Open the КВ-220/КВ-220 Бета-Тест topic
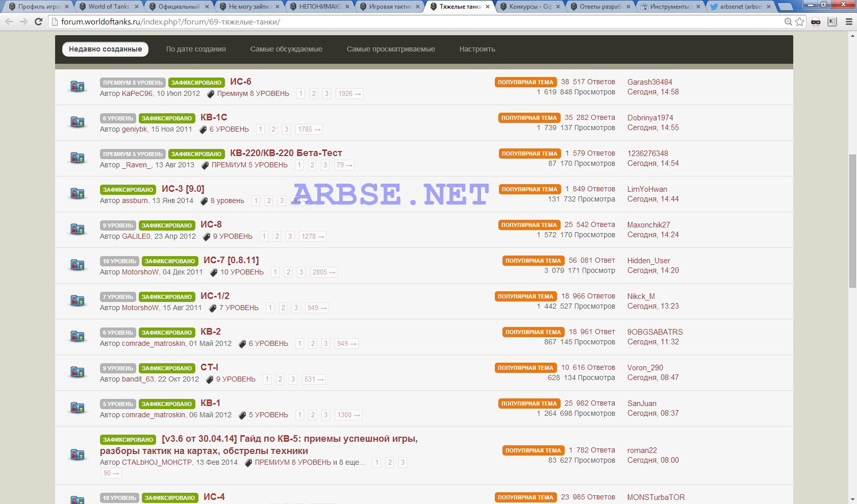Viewport: 857px width, 504px height. [x=286, y=153]
